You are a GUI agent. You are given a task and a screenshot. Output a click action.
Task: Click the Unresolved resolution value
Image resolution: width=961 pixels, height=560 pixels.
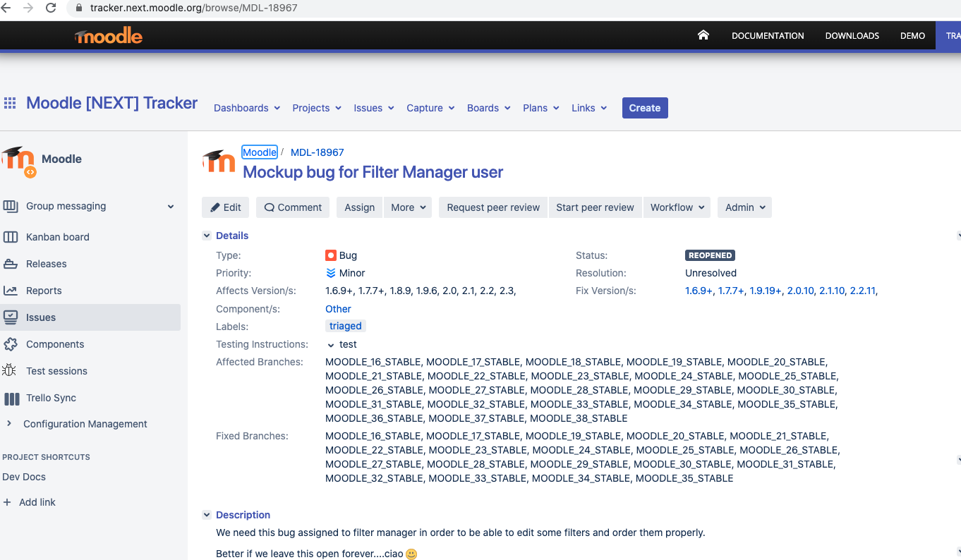point(711,273)
